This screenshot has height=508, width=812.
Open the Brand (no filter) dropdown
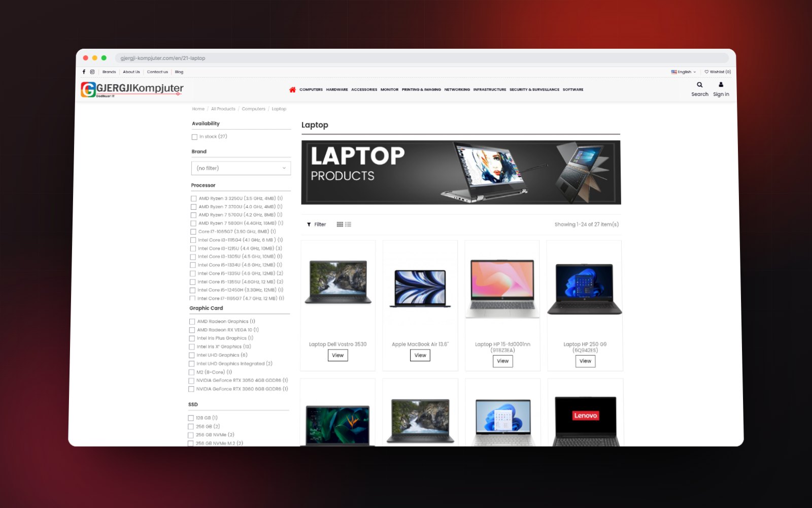[x=241, y=168]
